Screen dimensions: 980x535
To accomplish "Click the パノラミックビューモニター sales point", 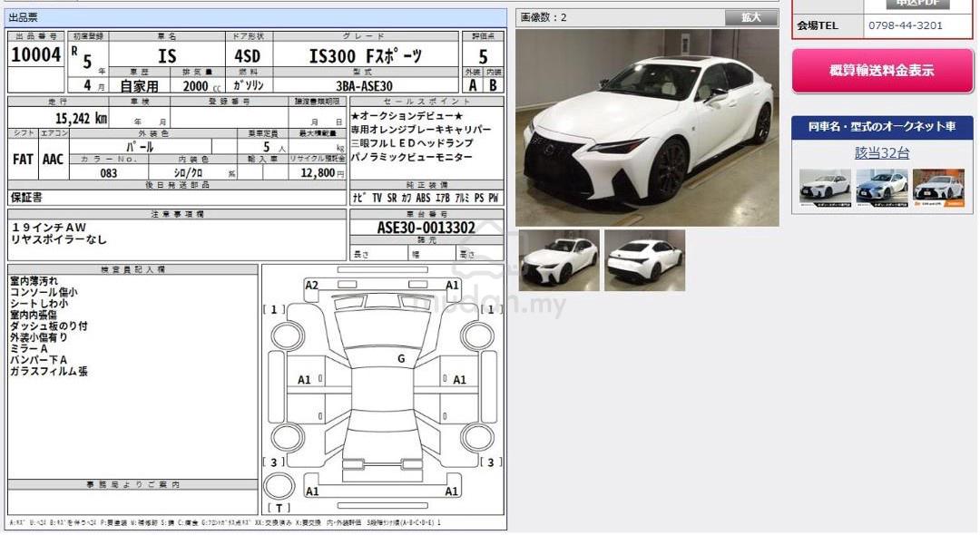I will [x=411, y=157].
